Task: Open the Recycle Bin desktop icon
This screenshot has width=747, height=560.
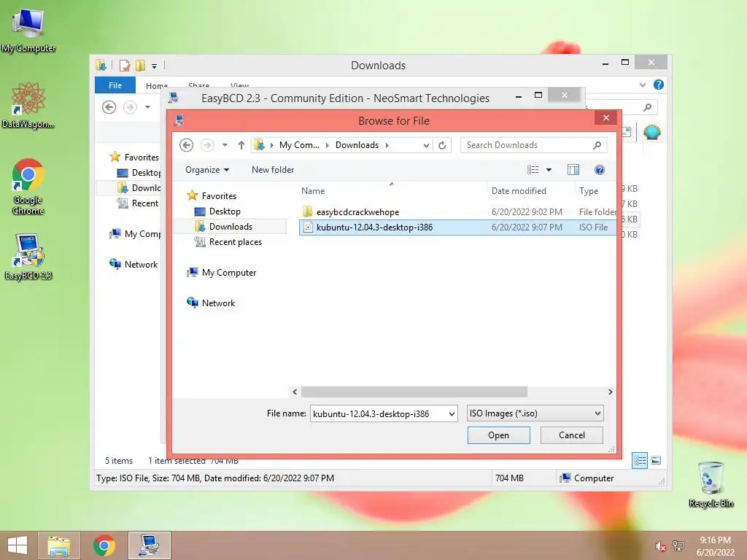Action: [711, 485]
